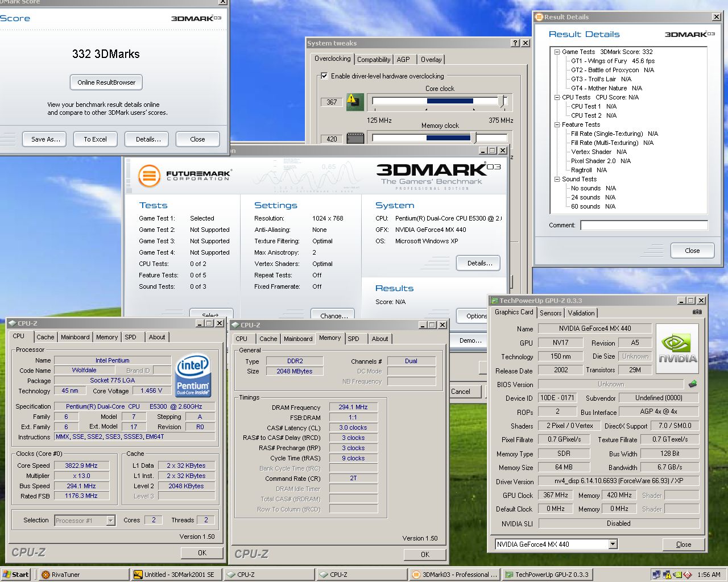Click the memory clock value box 420
The width and height of the screenshot is (728, 582).
tap(332, 139)
